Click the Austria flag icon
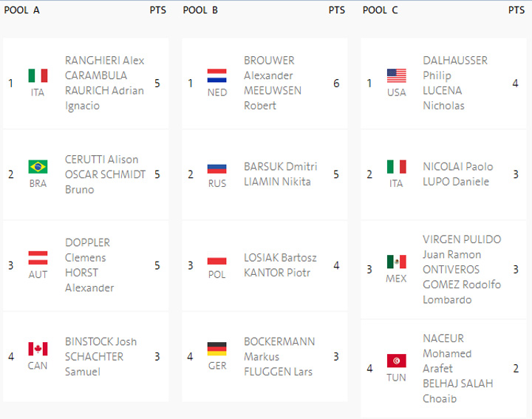Viewport: 532px width, 419px height. tap(38, 257)
